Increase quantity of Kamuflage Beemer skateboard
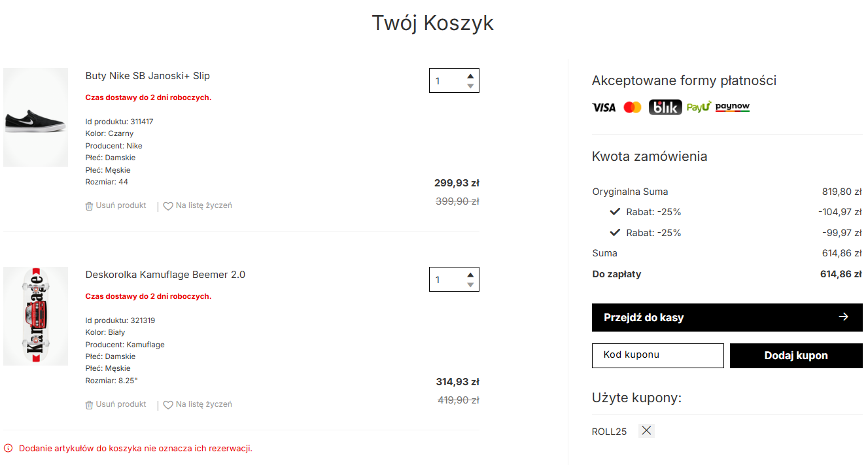 point(470,275)
